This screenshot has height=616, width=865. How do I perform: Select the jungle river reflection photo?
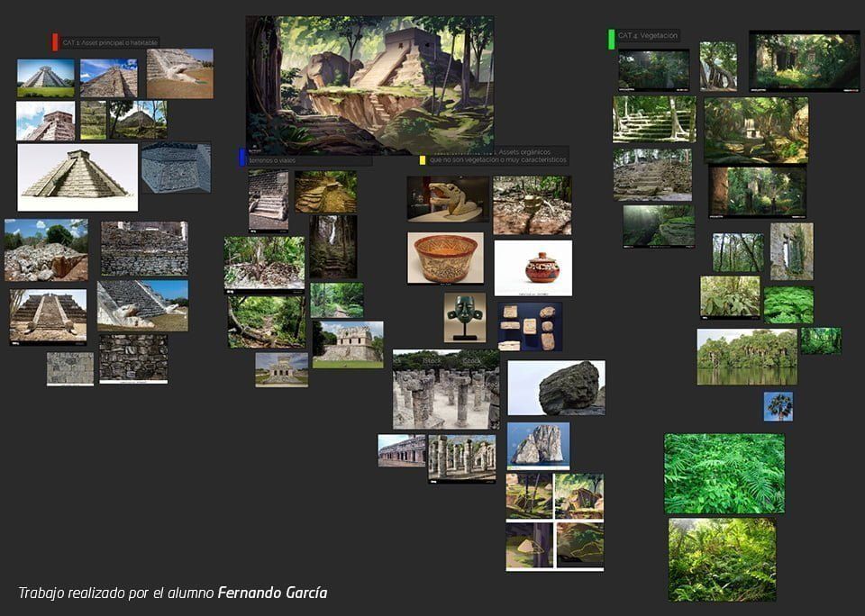coord(747,357)
